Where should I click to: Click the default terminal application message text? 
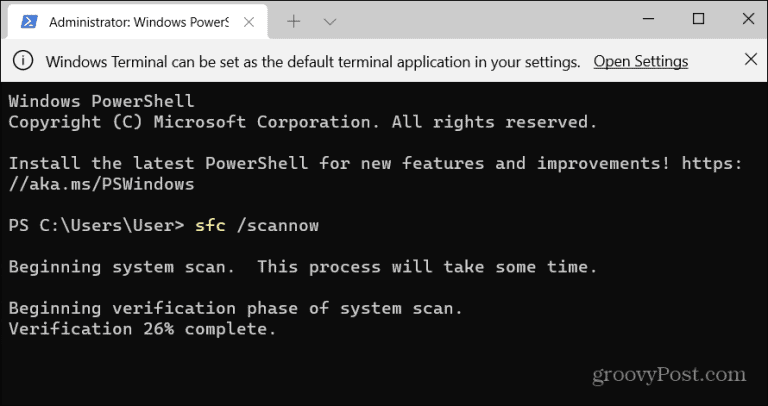pyautogui.click(x=313, y=62)
